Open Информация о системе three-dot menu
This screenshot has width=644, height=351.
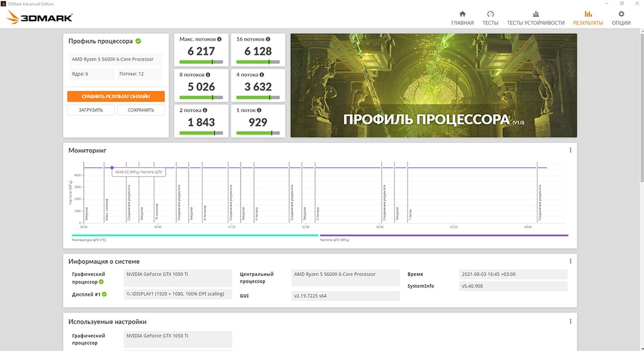(570, 261)
